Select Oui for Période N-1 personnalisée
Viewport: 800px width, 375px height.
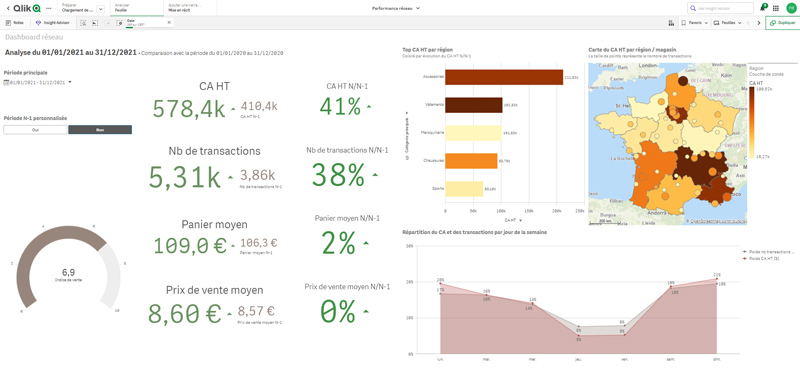36,130
